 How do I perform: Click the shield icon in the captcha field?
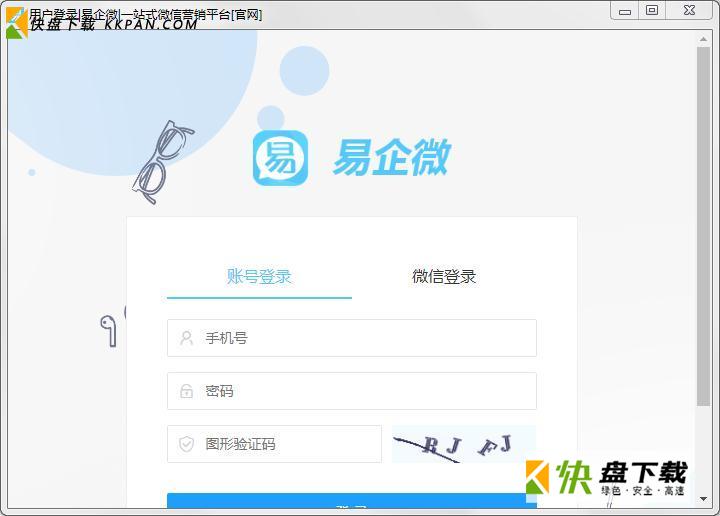186,444
